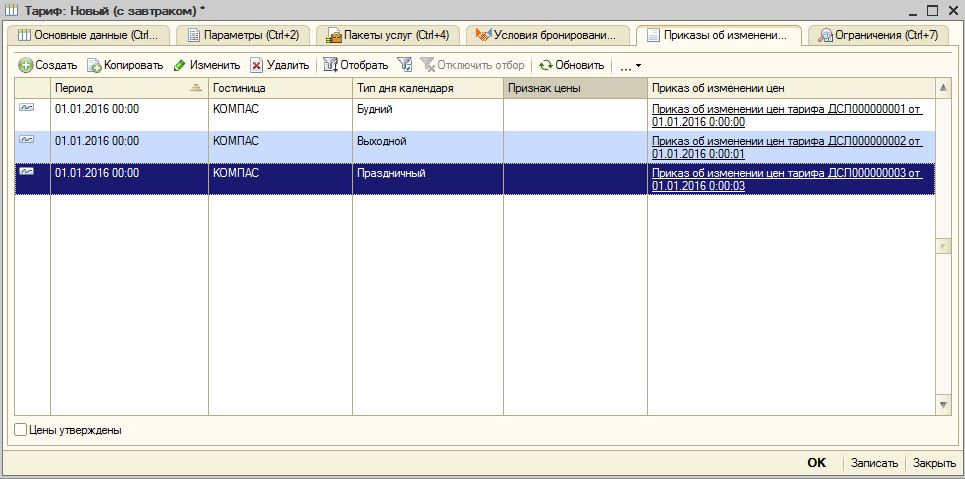Viewport: 965px width, 479px height.
Task: Sort by the Гостиница column header
Action: 280,88
